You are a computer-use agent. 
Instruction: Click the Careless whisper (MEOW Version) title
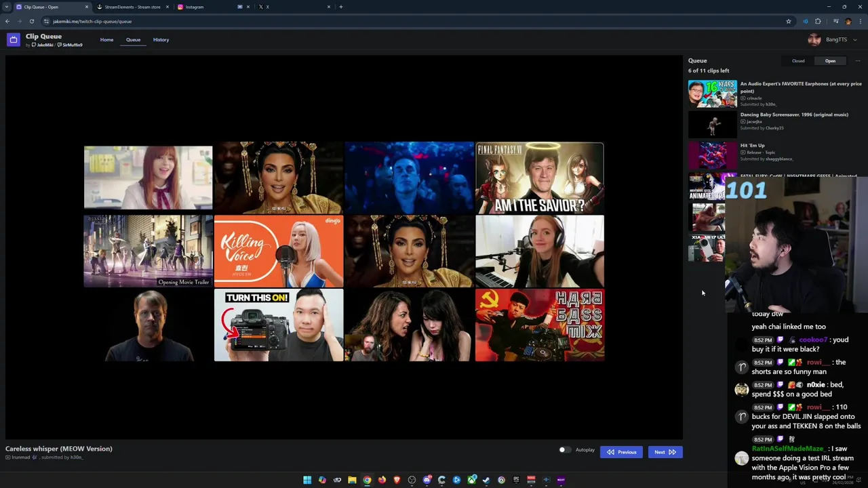click(59, 449)
